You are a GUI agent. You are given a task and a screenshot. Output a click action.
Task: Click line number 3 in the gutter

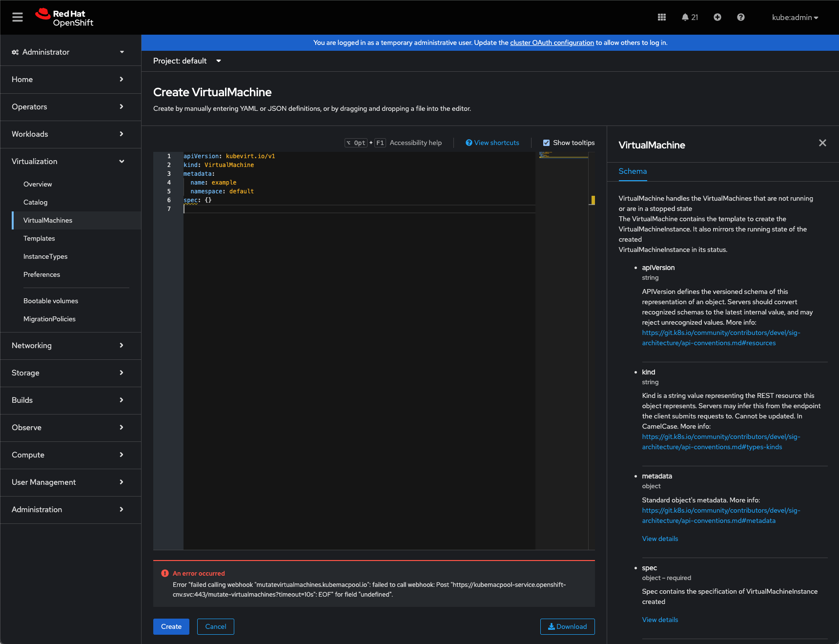(169, 174)
